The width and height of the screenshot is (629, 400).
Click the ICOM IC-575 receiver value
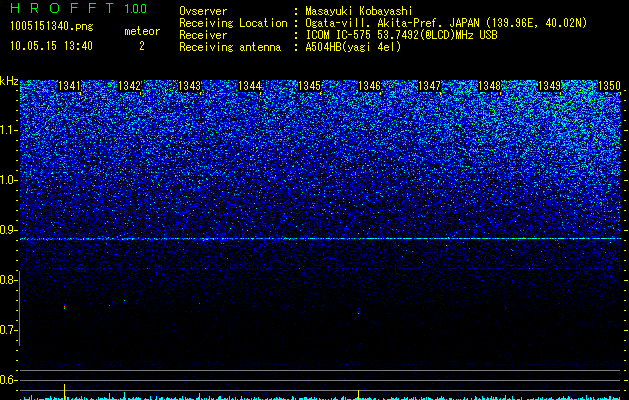401,35
